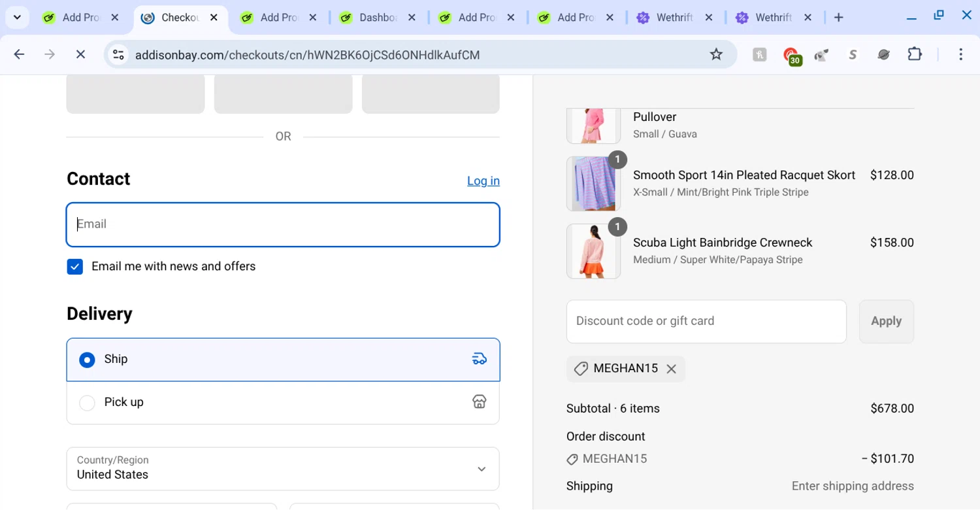Viewport: 980px width, 510px height.
Task: Open Chrome's three-dot menu
Action: [960, 55]
